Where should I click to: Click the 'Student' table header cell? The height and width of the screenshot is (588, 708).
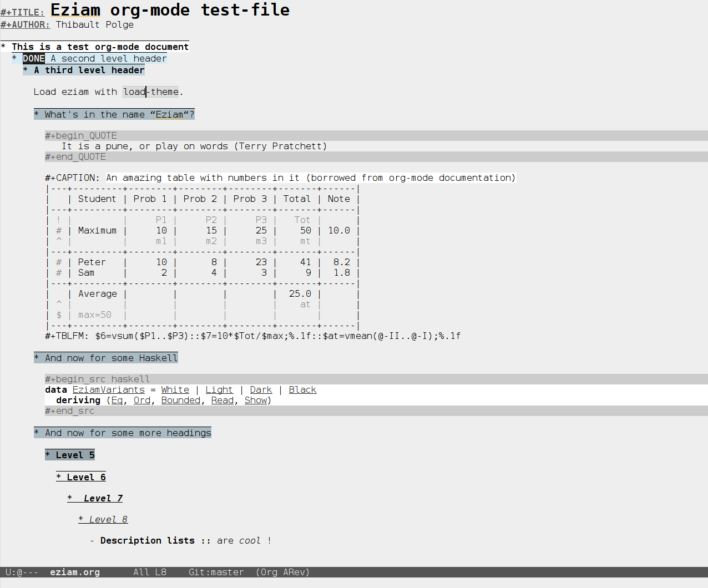point(97,199)
